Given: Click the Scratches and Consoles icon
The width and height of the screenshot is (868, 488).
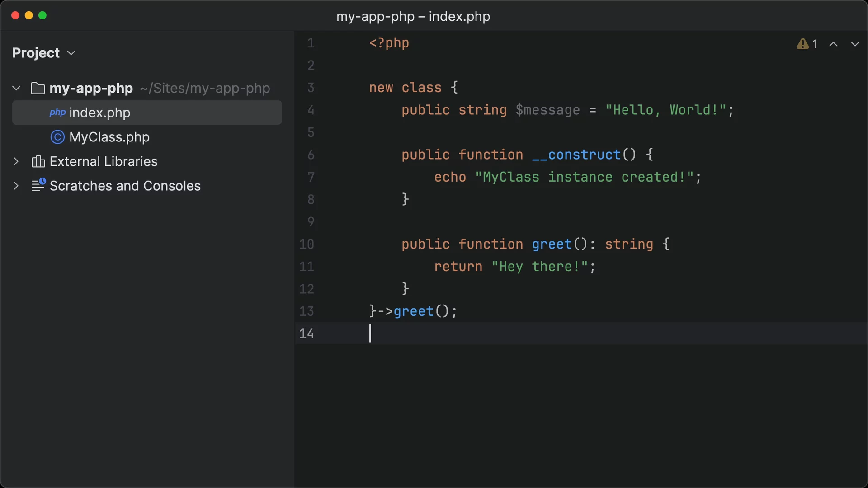Looking at the screenshot, I should tap(38, 185).
